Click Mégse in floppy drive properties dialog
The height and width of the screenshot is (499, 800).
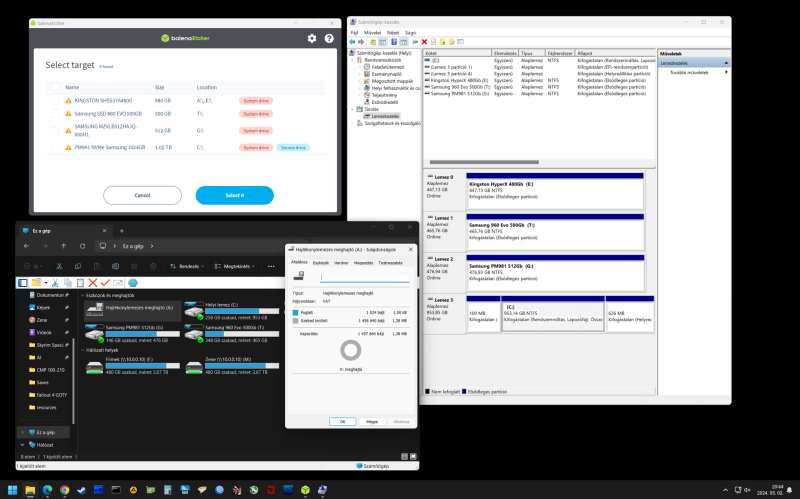click(x=372, y=421)
